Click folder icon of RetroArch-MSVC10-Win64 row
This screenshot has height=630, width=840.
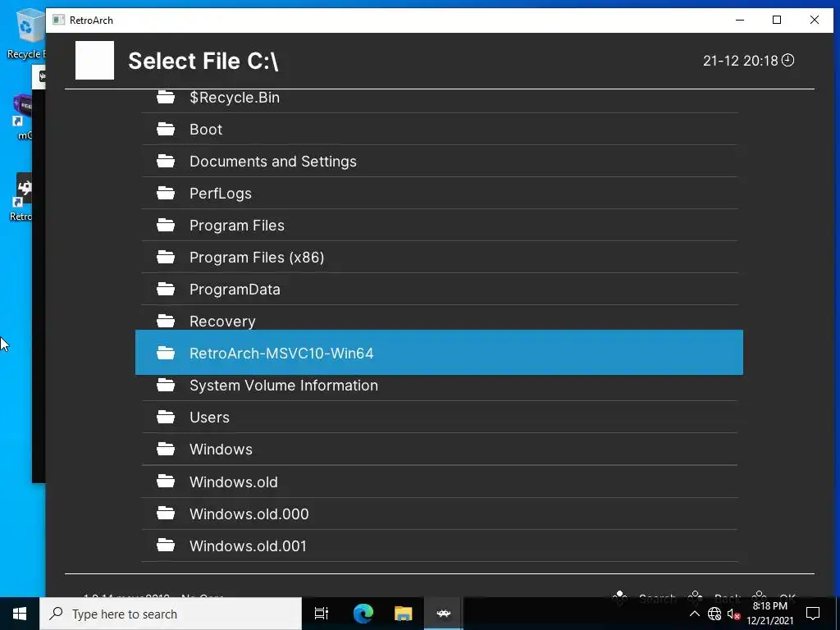(x=166, y=353)
